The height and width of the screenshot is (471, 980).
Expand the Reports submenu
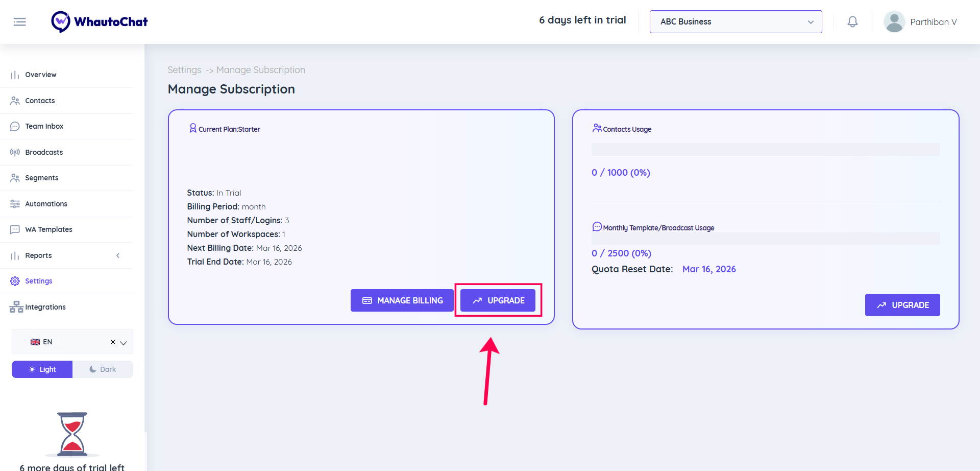pyautogui.click(x=118, y=255)
